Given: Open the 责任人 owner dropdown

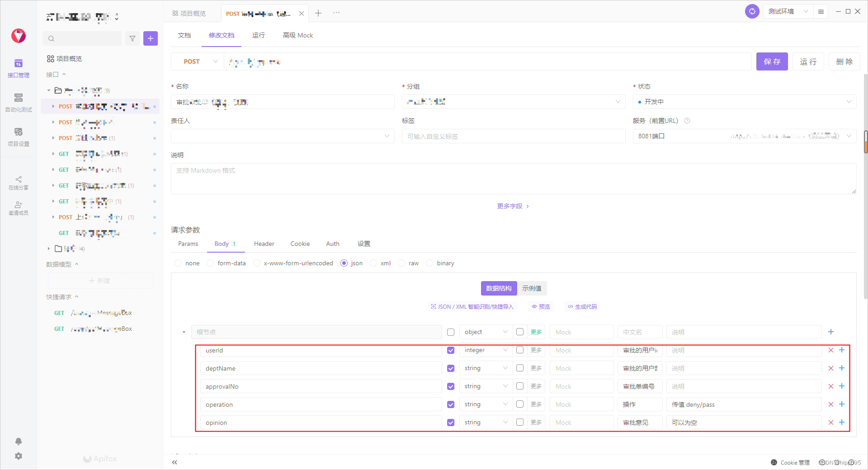Looking at the screenshot, I should [x=283, y=136].
